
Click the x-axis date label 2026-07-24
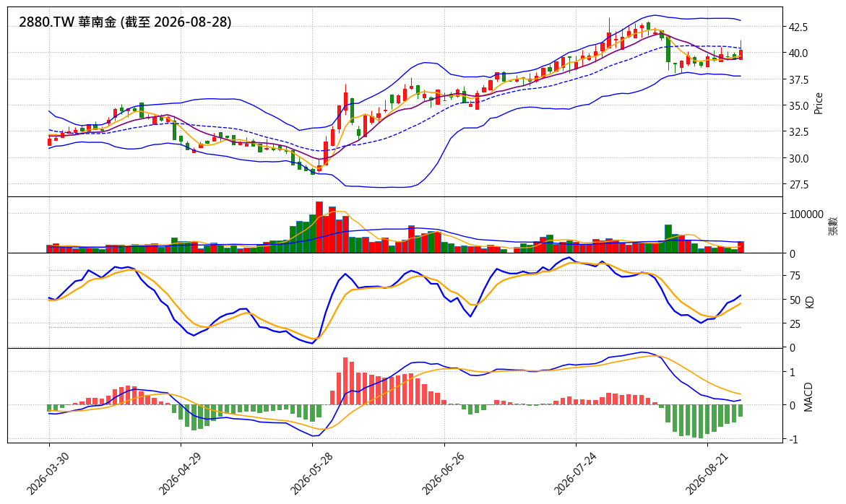click(574, 473)
